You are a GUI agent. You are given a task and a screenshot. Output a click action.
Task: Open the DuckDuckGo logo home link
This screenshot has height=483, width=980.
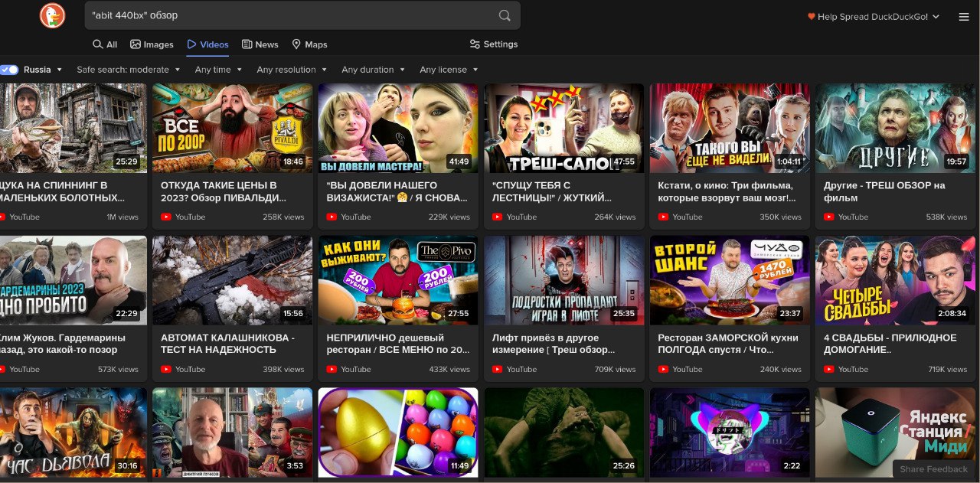[52, 15]
